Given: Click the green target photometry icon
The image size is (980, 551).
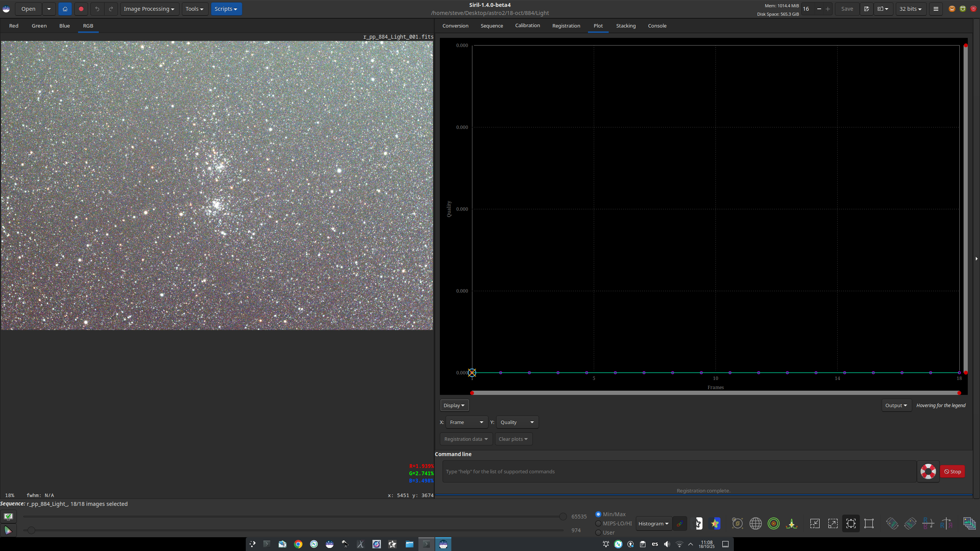Looking at the screenshot, I should click(774, 523).
